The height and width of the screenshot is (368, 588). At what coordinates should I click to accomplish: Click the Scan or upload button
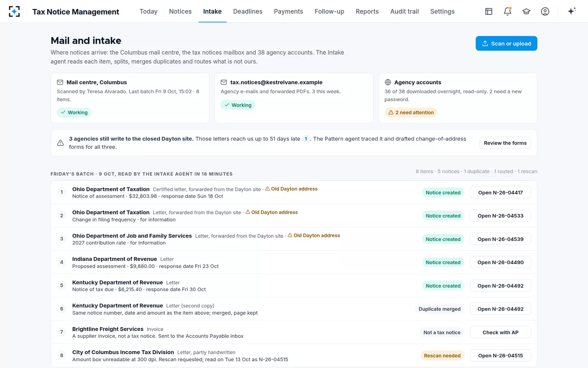point(506,43)
